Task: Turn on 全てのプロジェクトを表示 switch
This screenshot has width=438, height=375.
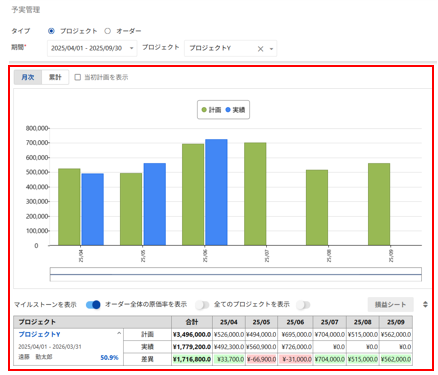Action: 303,305
